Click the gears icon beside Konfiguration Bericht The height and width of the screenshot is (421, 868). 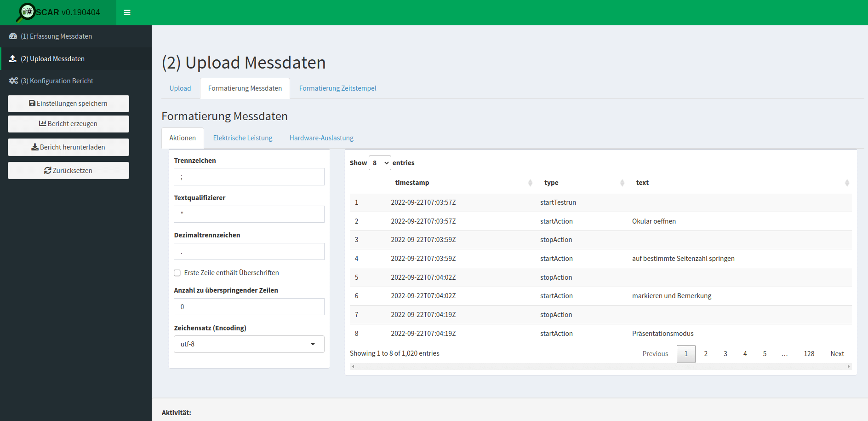coord(13,81)
